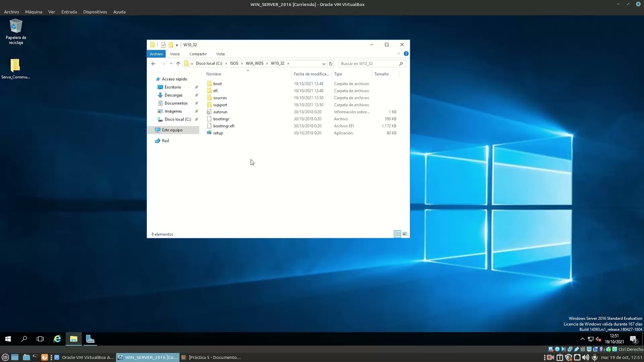Image resolution: width=644 pixels, height=362 pixels.
Task: Open VirtualBox Dispositivos menu
Action: pos(95,12)
